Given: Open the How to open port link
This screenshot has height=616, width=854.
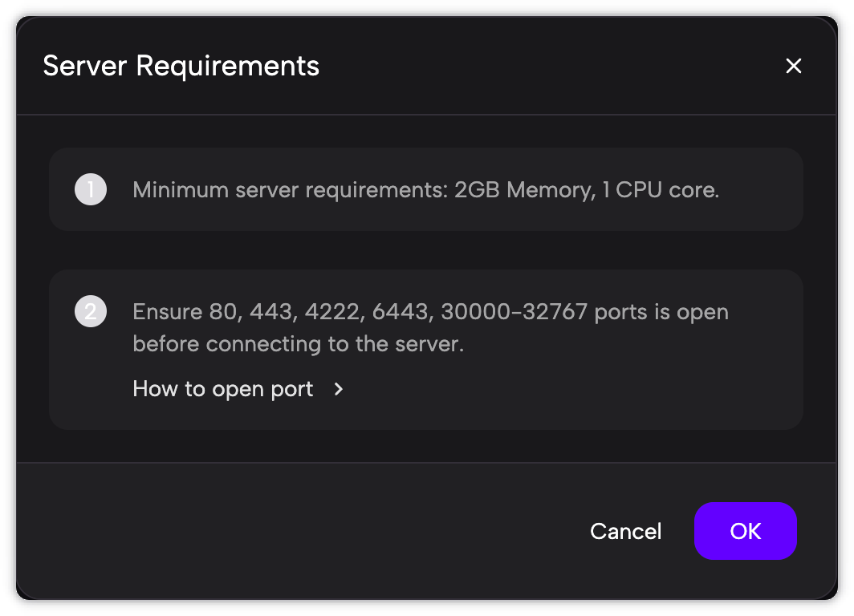Looking at the screenshot, I should coord(223,389).
